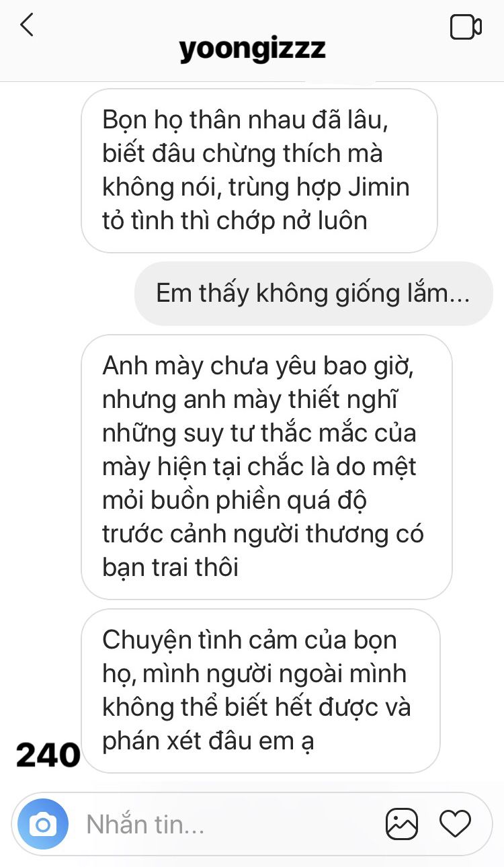Click the line 'biết đâu chừng thích mà'
Screen dimensions: 504x867
(x=243, y=154)
